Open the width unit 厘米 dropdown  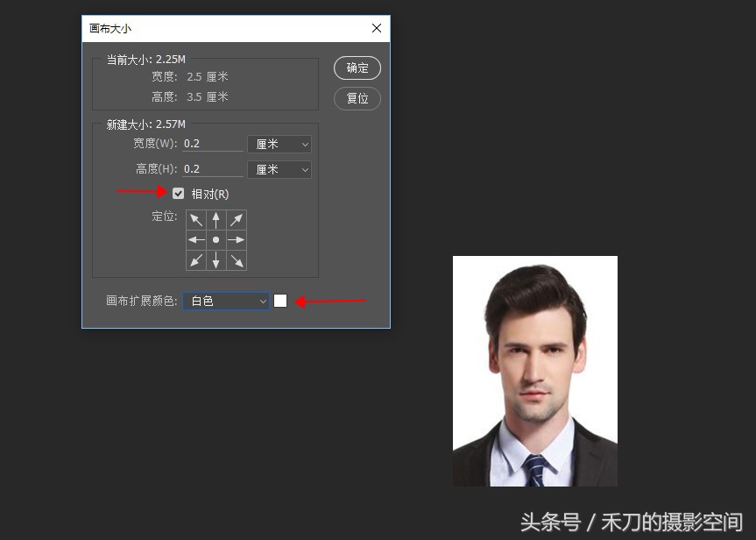[279, 144]
